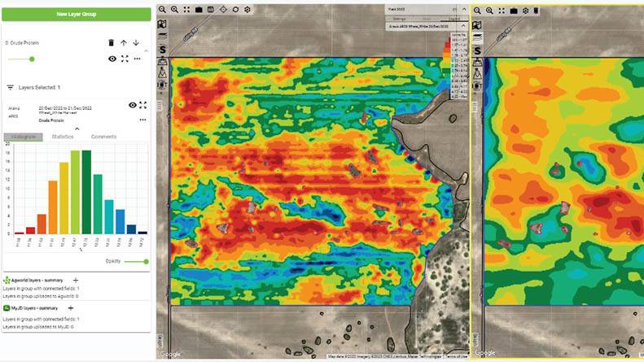Take a snapshot of the right map
The height and width of the screenshot is (362, 644).
click(514, 11)
